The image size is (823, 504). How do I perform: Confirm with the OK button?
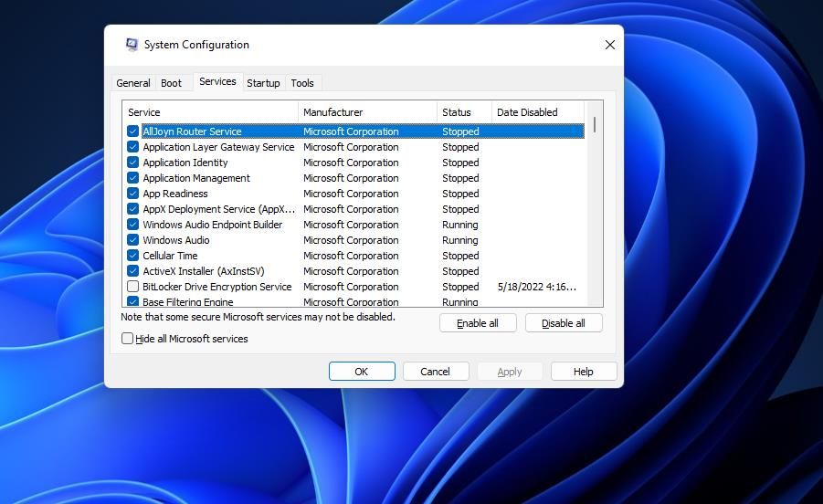[362, 372]
